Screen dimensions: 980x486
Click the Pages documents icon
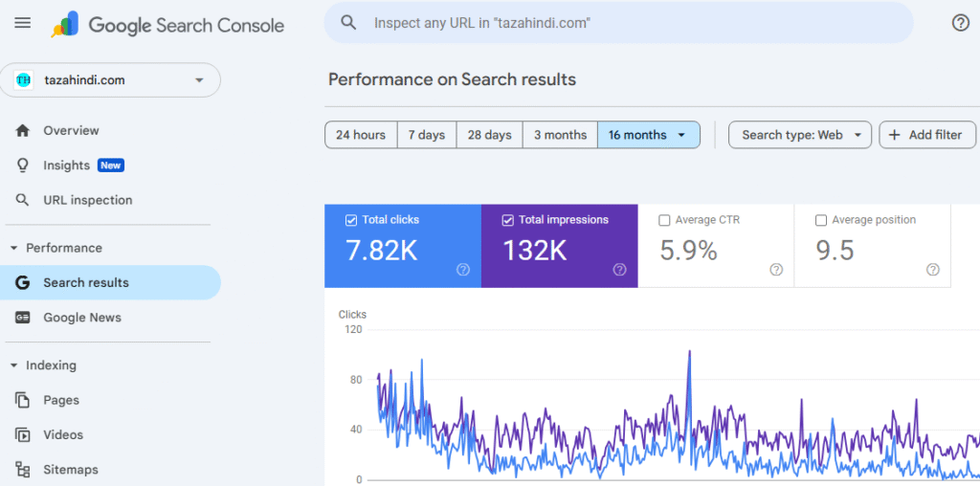23,400
